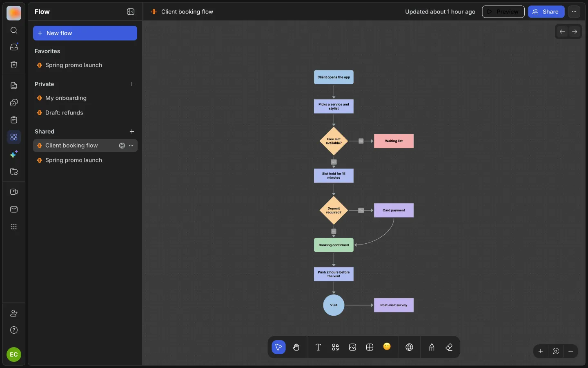The image size is (588, 368).
Task: Select the Text tool in canvas toolbar
Action: click(x=318, y=347)
